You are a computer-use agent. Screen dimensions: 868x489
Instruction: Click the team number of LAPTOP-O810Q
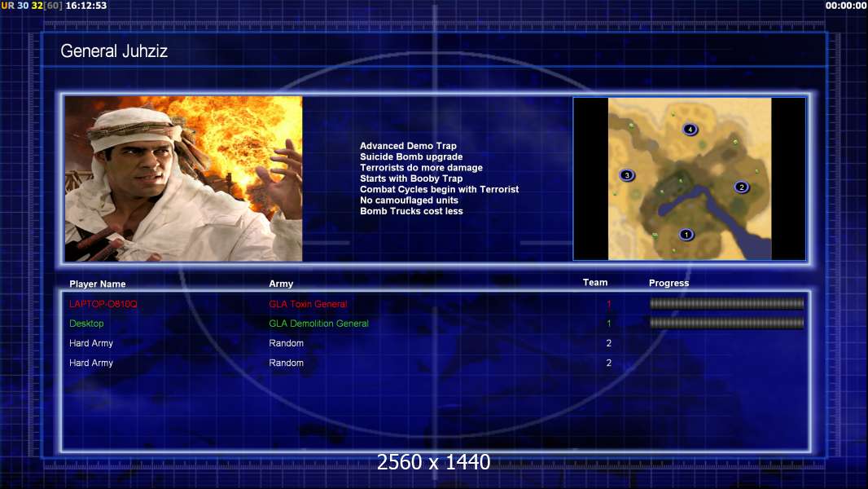point(609,304)
